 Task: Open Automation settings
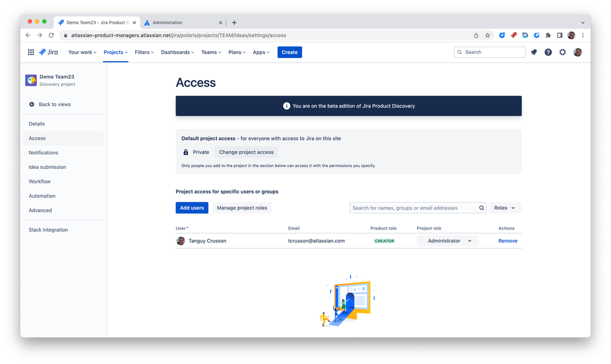64,196
